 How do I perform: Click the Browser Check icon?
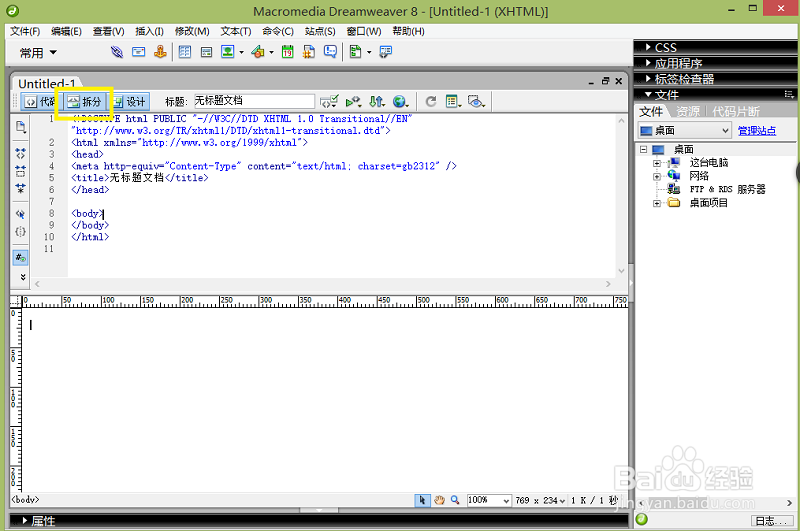click(353, 102)
